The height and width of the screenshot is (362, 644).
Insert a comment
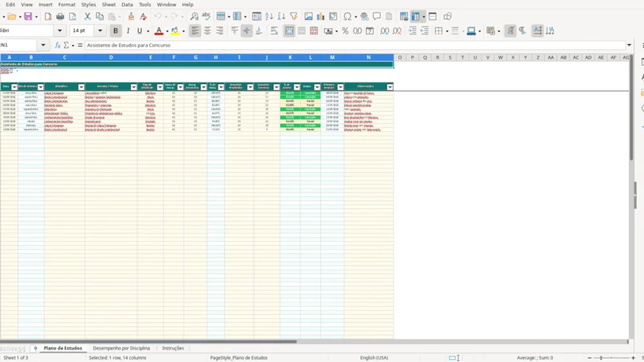[x=377, y=16]
